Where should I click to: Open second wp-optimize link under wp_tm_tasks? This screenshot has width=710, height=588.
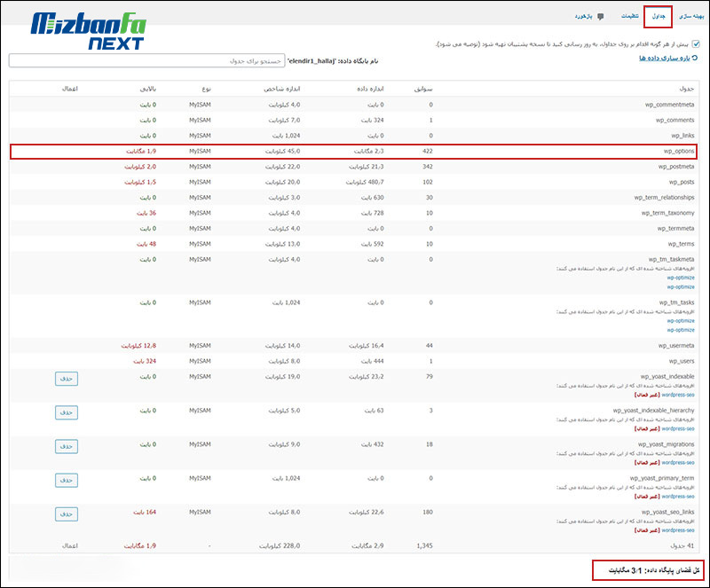681,330
